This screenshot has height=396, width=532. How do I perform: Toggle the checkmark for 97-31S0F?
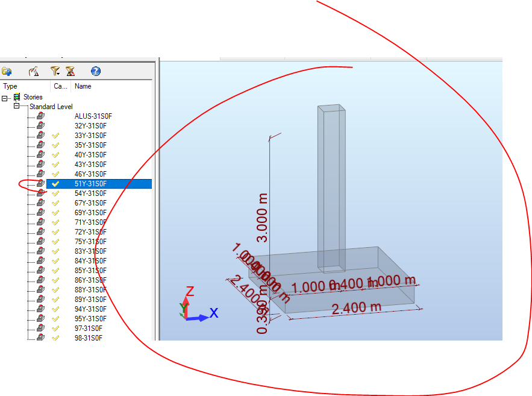(x=57, y=328)
